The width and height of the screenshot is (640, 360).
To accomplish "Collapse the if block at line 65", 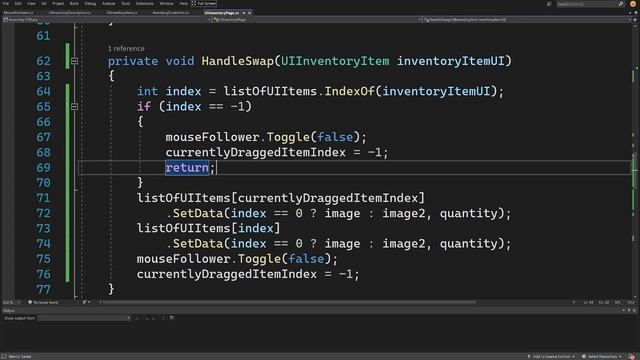I will pos(74,107).
